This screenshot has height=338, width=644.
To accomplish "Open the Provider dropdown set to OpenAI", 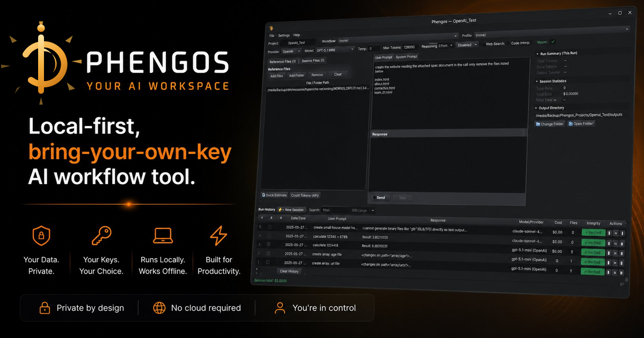I will point(291,52).
